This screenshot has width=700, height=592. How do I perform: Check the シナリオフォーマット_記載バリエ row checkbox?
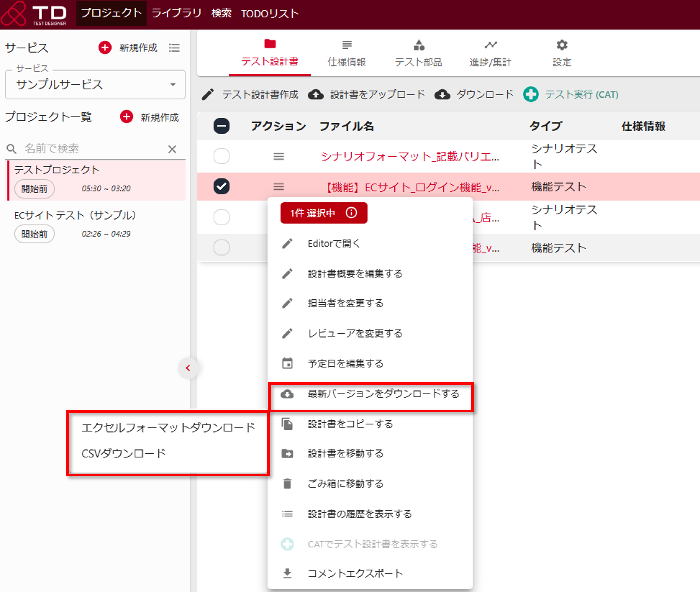(221, 156)
